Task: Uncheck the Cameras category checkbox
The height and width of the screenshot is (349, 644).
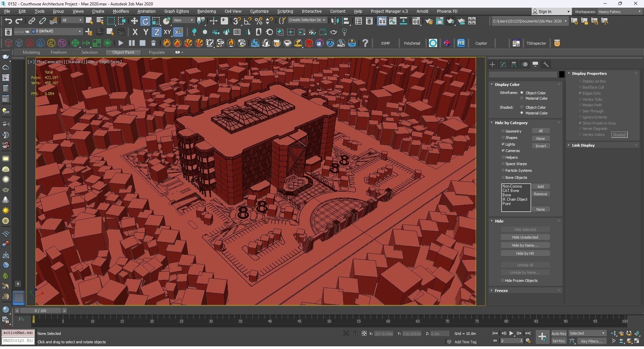Action: pyautogui.click(x=503, y=151)
